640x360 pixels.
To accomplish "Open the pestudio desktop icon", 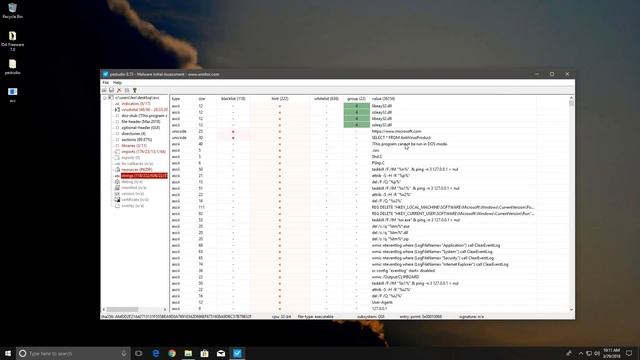I will (x=12, y=67).
